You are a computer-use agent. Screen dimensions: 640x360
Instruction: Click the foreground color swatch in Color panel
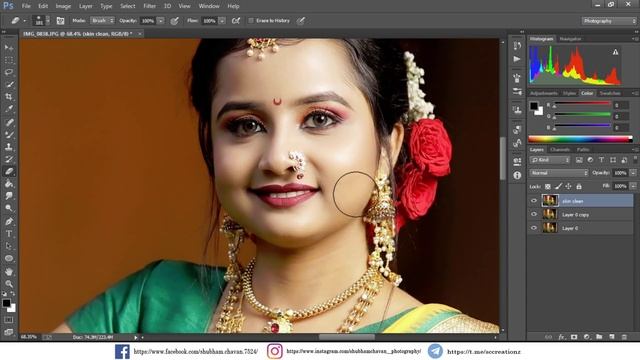click(x=534, y=106)
